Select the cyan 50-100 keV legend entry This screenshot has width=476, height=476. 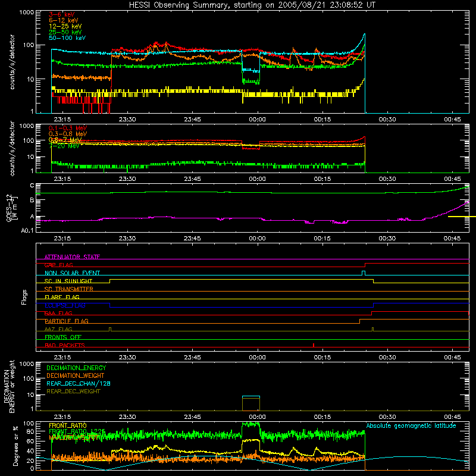click(x=67, y=38)
